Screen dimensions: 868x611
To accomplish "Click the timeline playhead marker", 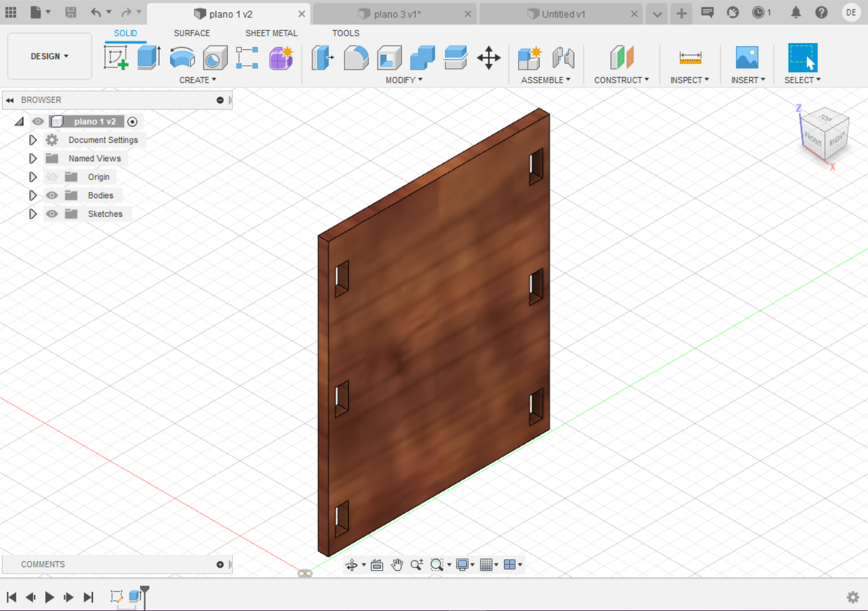I will (145, 590).
